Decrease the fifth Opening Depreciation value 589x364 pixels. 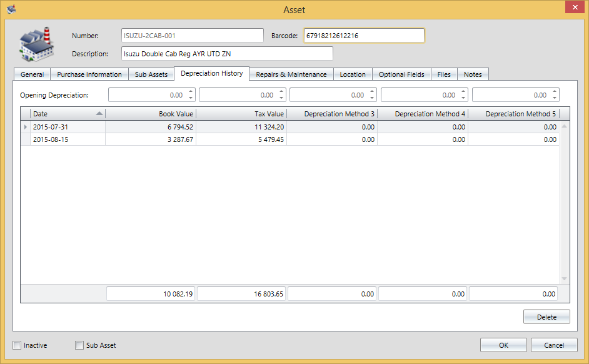click(555, 98)
